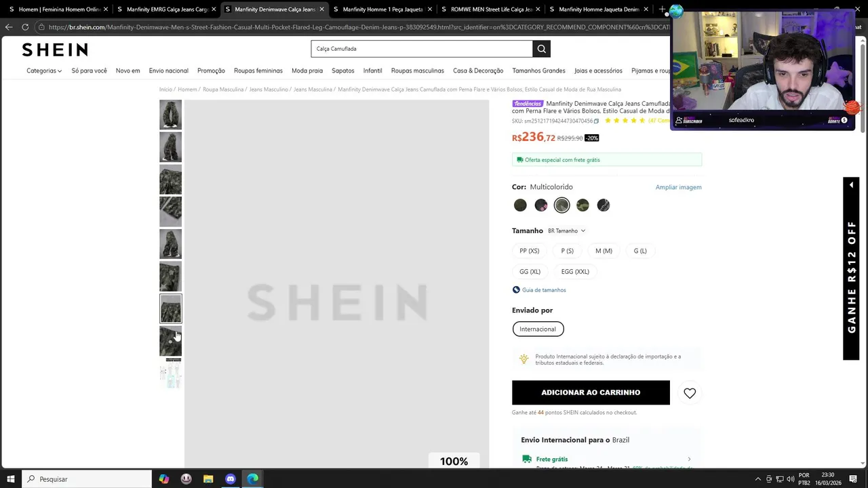Click the Guia de tamanhos ruler icon
The height and width of the screenshot is (488, 868).
(516, 290)
